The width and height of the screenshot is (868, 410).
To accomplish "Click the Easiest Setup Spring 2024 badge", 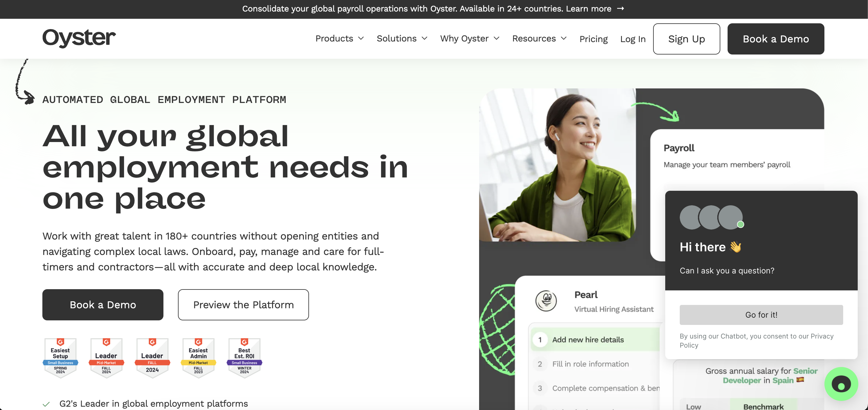I will 60,358.
